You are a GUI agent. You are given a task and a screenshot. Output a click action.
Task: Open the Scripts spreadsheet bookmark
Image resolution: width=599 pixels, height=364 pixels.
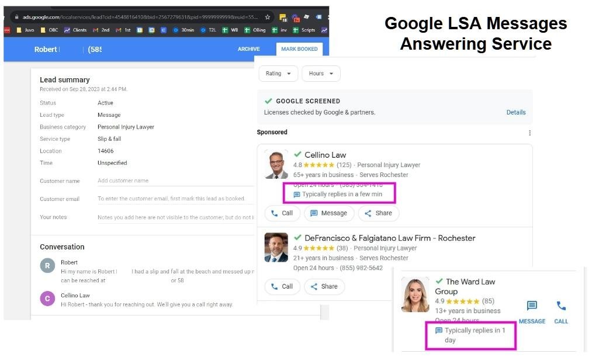coord(304,30)
